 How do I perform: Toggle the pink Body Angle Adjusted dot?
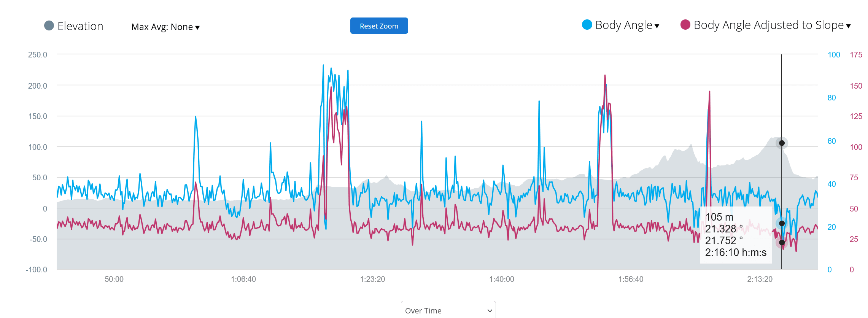click(x=685, y=25)
